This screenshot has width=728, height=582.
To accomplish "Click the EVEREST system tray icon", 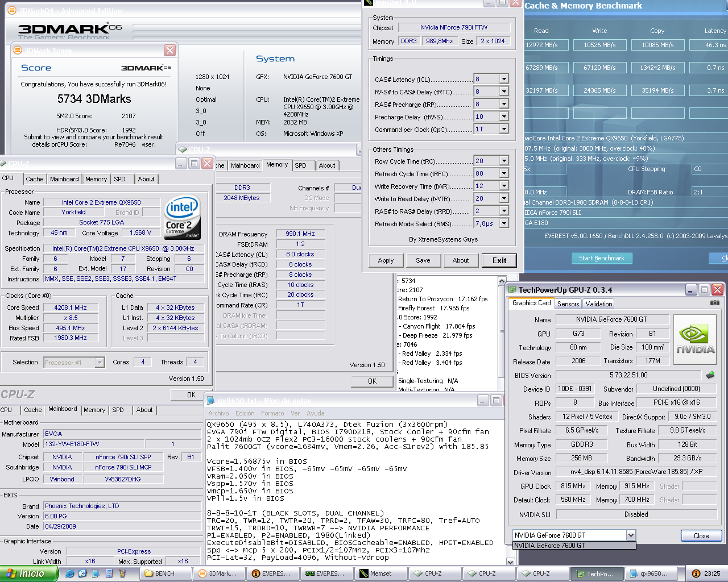I will (696, 573).
